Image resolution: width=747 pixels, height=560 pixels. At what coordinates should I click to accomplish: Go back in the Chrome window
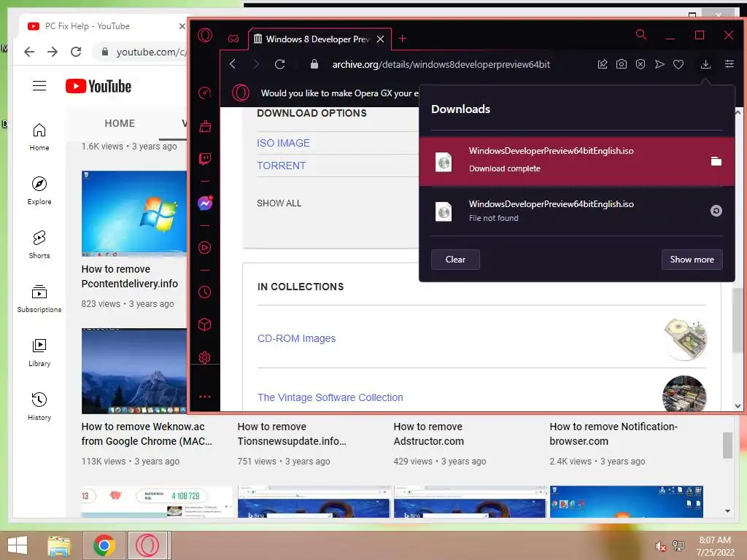click(29, 52)
